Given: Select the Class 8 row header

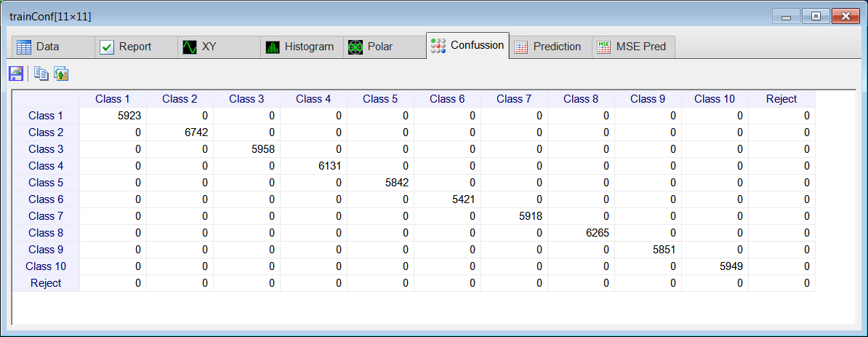Looking at the screenshot, I should [x=46, y=233].
